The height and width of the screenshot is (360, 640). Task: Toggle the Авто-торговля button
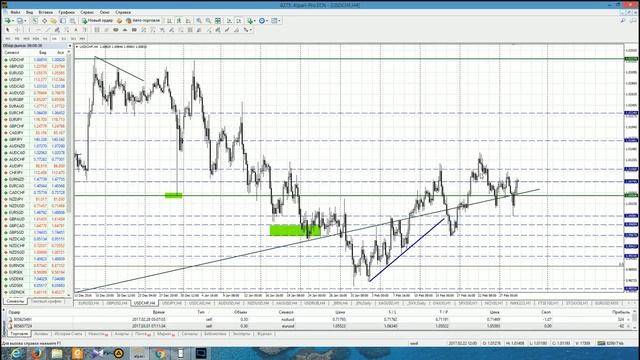click(142, 20)
